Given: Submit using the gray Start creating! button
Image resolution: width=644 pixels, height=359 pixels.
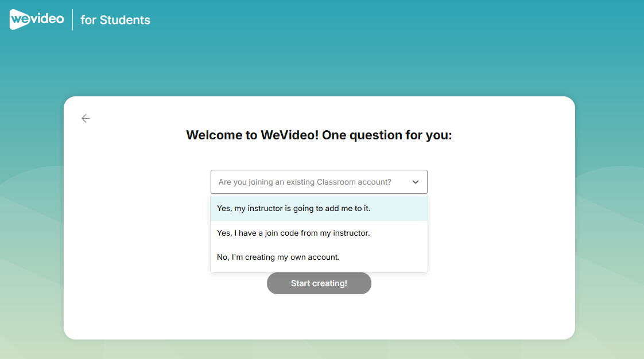Looking at the screenshot, I should [319, 283].
